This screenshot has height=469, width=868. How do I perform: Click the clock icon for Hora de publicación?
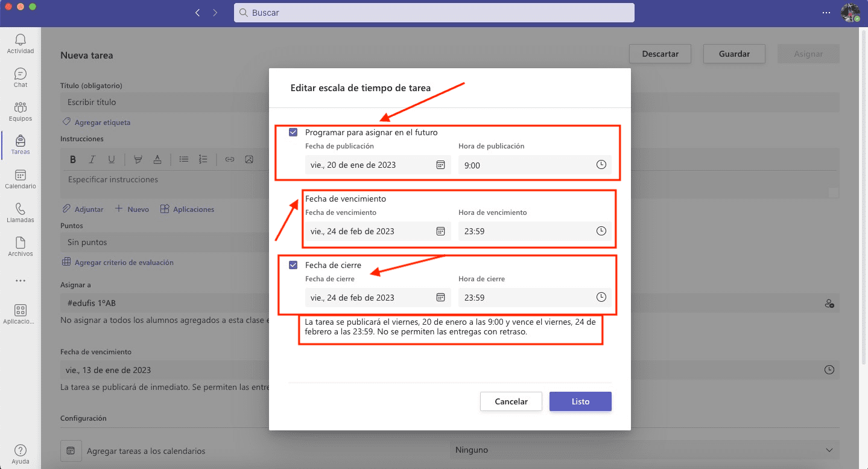(601, 165)
